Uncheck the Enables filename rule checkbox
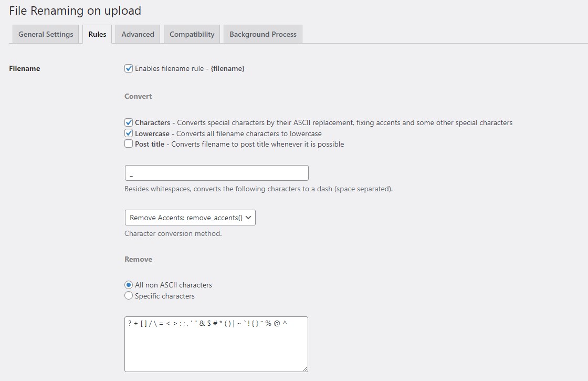This screenshot has height=381, width=588. (x=128, y=68)
